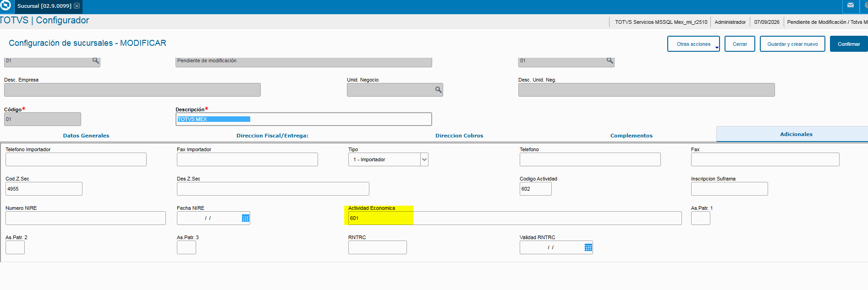The height and width of the screenshot is (290, 868).
Task: Click the Descripción field containing TOTVS MEX
Action: pyautogui.click(x=303, y=119)
